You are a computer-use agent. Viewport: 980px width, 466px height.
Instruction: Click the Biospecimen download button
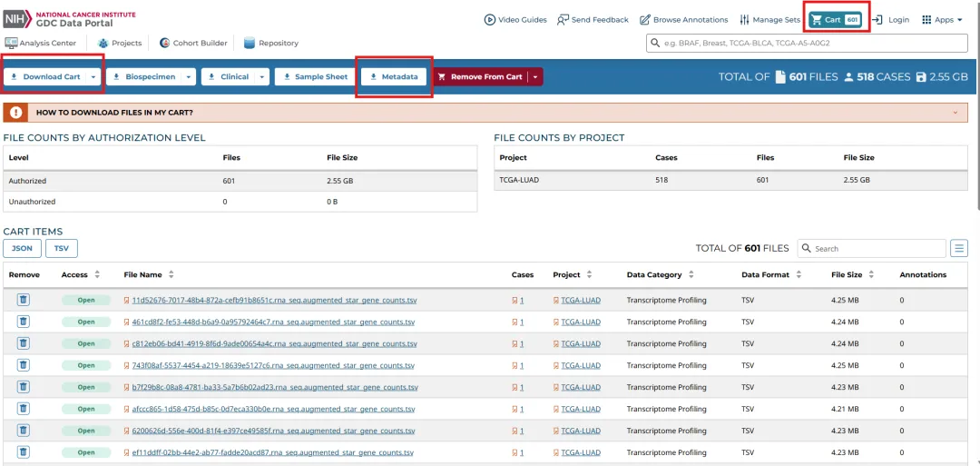(x=143, y=77)
